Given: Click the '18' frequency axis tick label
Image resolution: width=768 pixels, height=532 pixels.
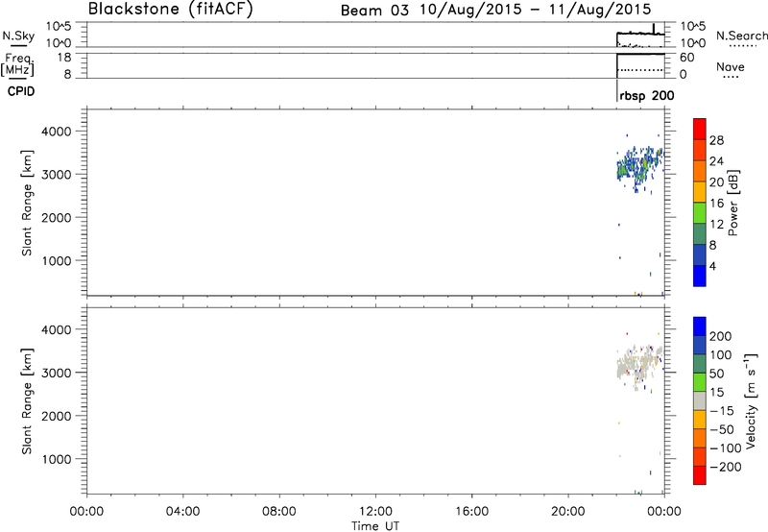Looking at the screenshot, I should [64, 58].
